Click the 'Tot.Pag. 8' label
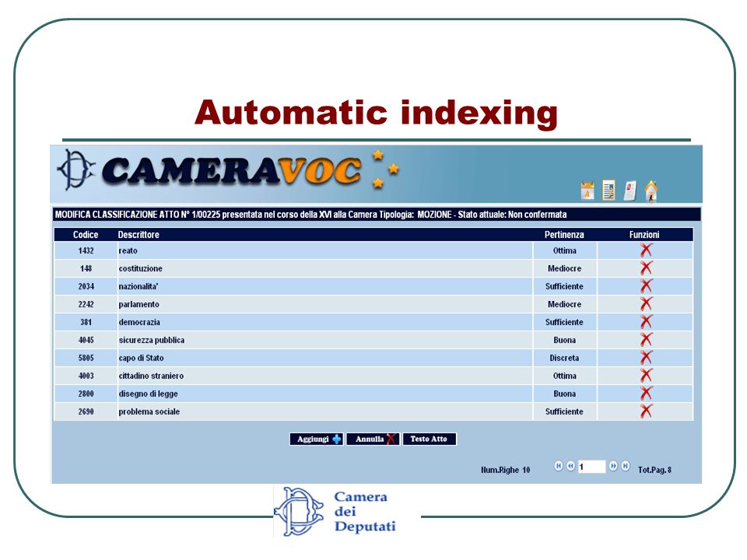This screenshot has width=747, height=560. 654,470
